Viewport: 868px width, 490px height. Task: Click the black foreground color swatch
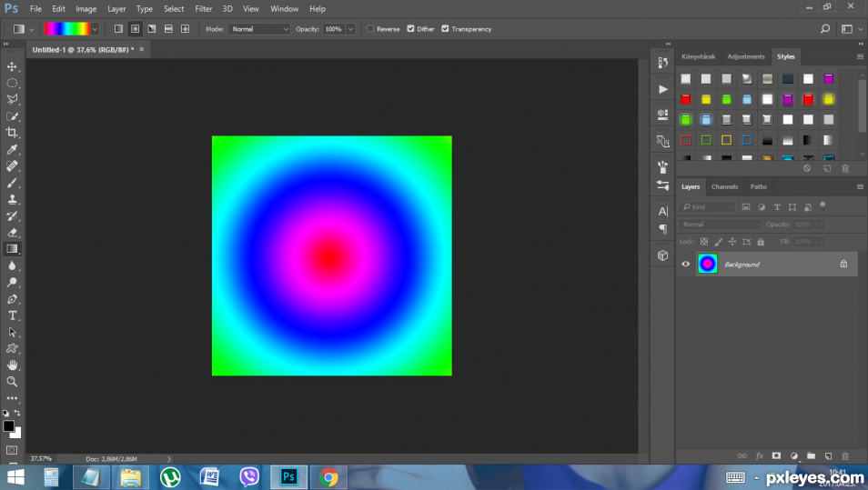(8, 426)
